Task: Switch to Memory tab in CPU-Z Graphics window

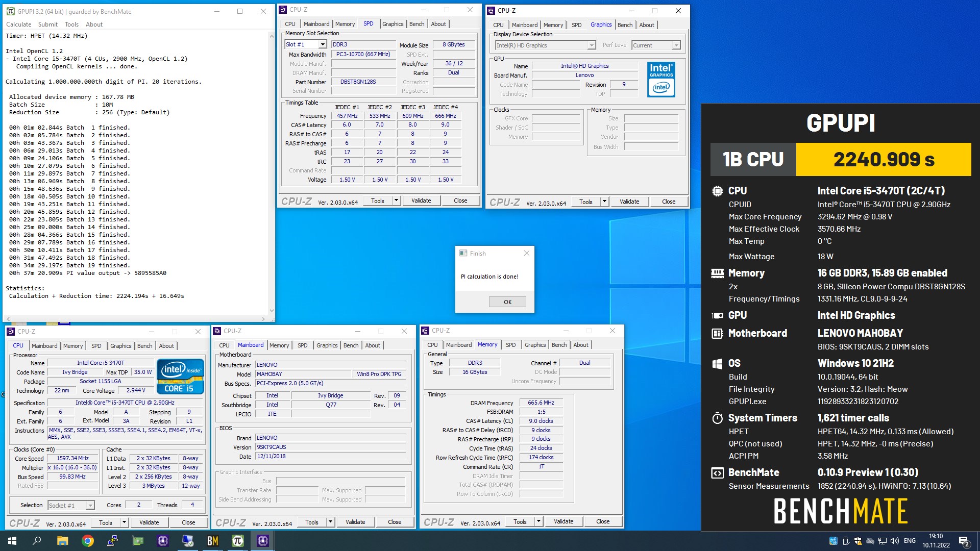Action: [x=553, y=25]
